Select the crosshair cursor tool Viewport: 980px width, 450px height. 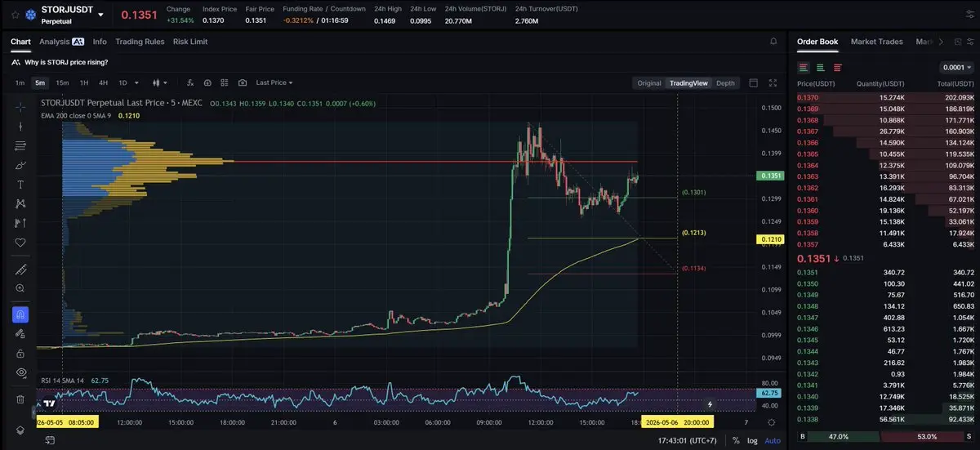20,107
